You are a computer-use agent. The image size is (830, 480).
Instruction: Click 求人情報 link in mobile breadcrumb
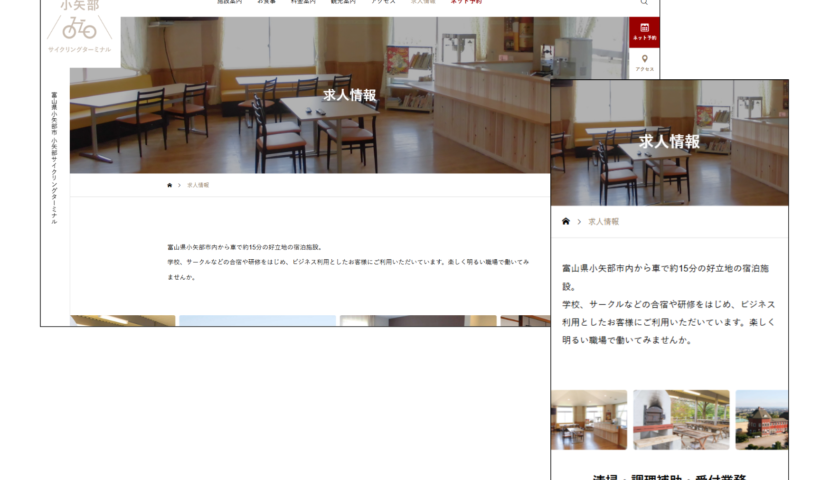tap(603, 221)
